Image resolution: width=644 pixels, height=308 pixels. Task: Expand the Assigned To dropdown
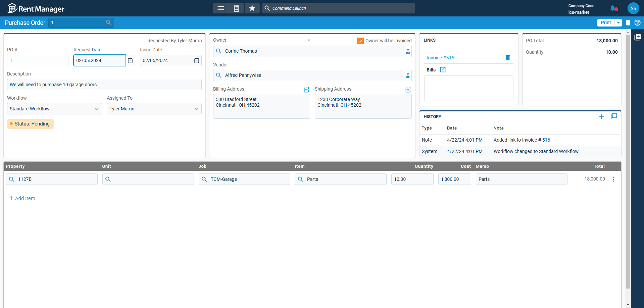click(x=196, y=109)
